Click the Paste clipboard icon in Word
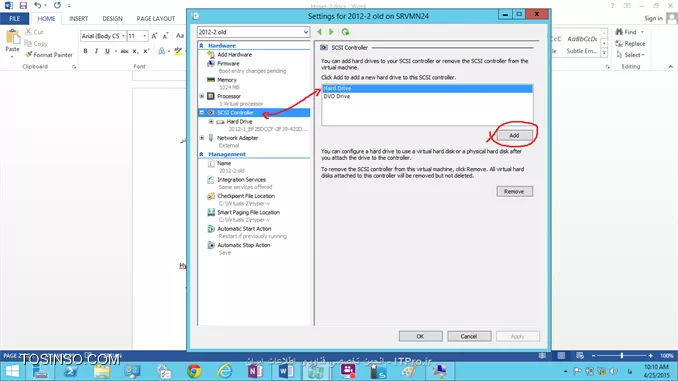This screenshot has height=381, width=678. coord(12,37)
